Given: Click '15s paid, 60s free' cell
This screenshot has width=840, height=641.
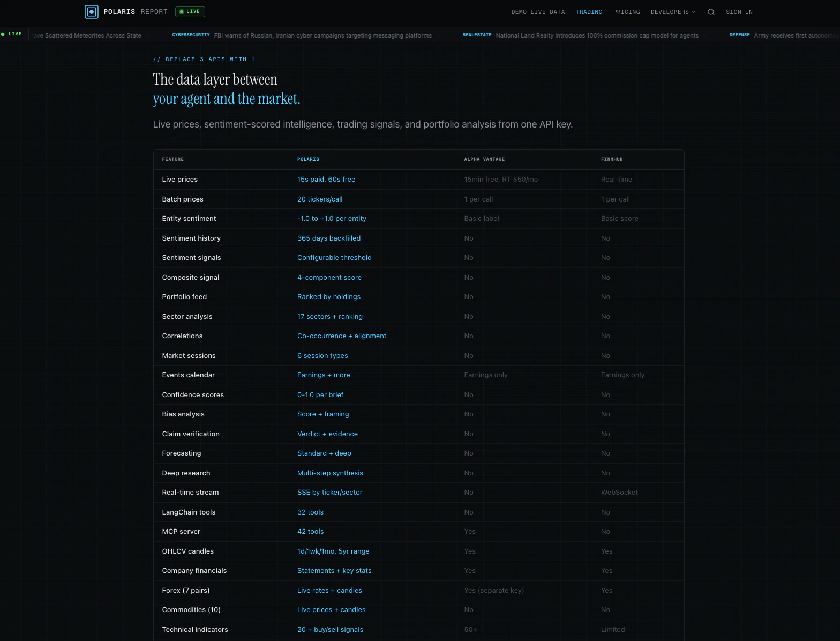Looking at the screenshot, I should 326,180.
